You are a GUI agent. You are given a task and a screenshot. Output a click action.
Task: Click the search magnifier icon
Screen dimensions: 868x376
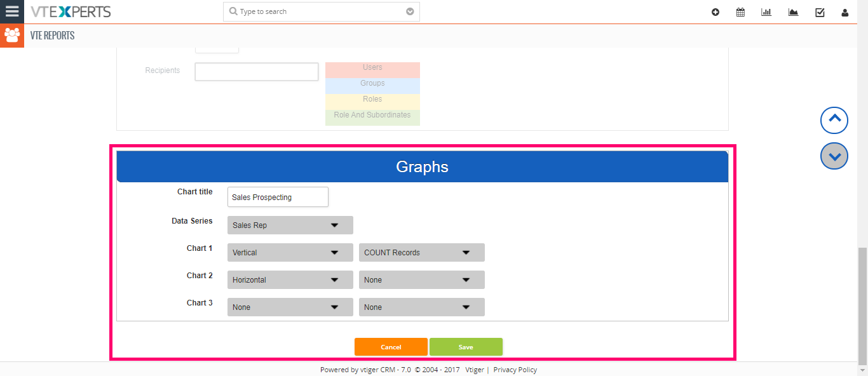(233, 11)
